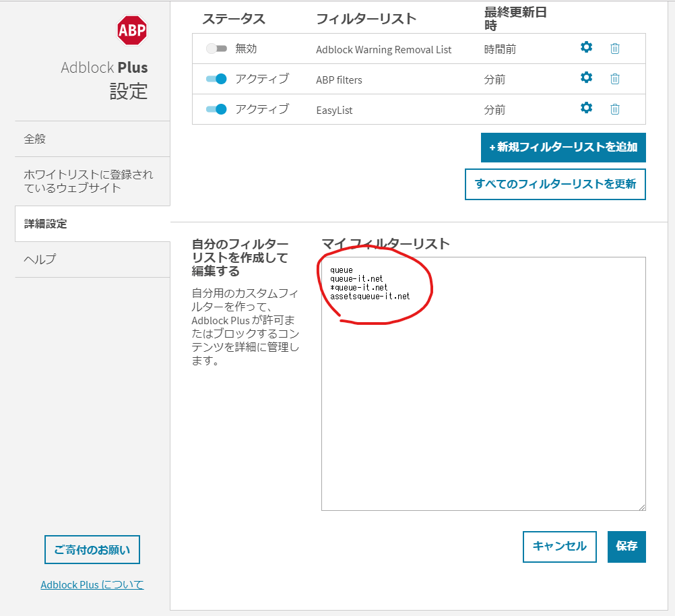The height and width of the screenshot is (616, 675).
Task: Click アクティブ label in EasyList row
Action: (x=262, y=109)
